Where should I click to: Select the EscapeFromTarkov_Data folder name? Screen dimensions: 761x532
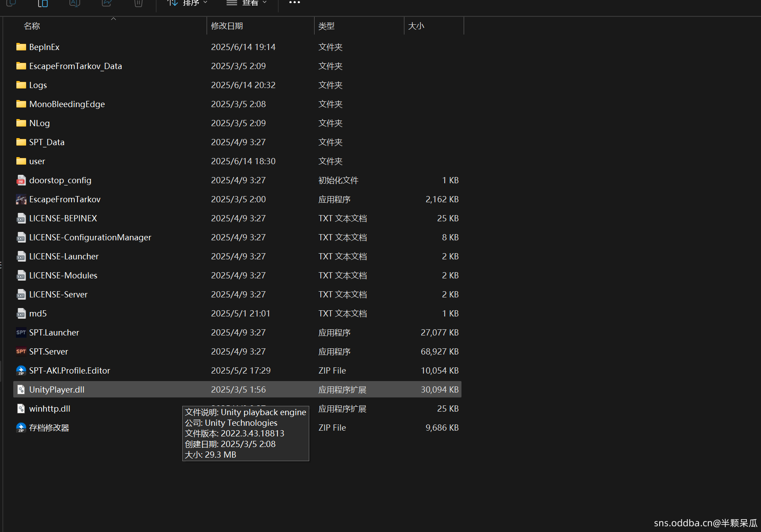(76, 66)
